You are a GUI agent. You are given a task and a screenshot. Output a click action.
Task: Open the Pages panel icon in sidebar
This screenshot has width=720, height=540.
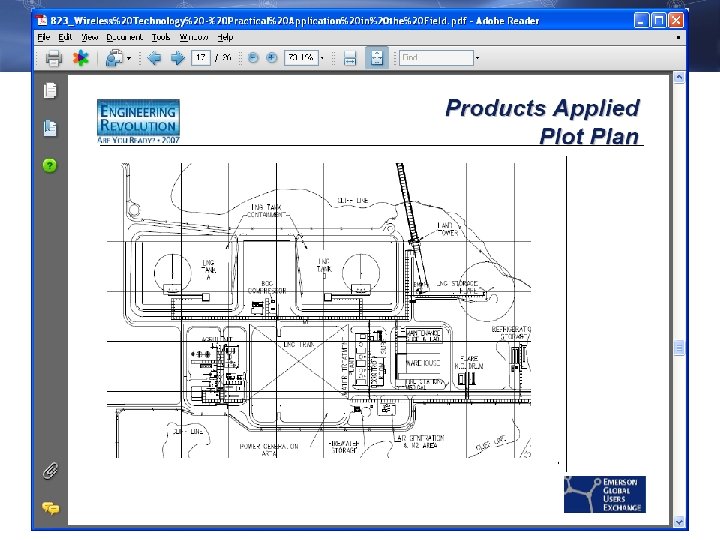[x=50, y=90]
